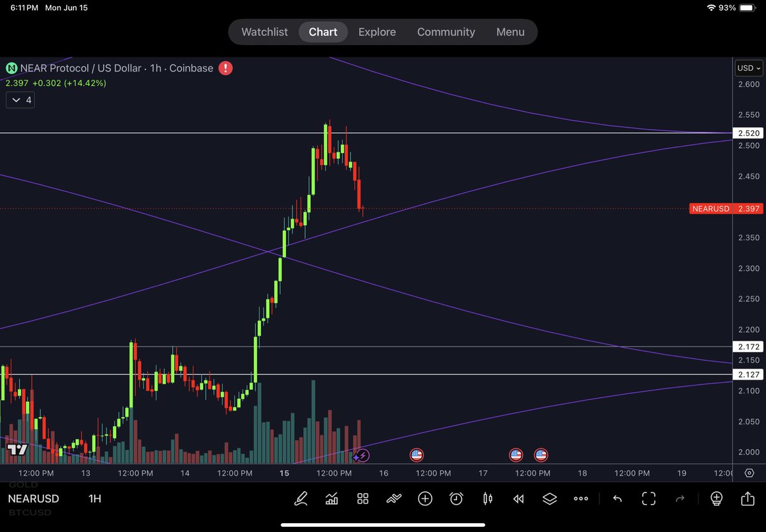This screenshot has height=532, width=766.
Task: Open chart settings gear in corner
Action: coord(749,473)
